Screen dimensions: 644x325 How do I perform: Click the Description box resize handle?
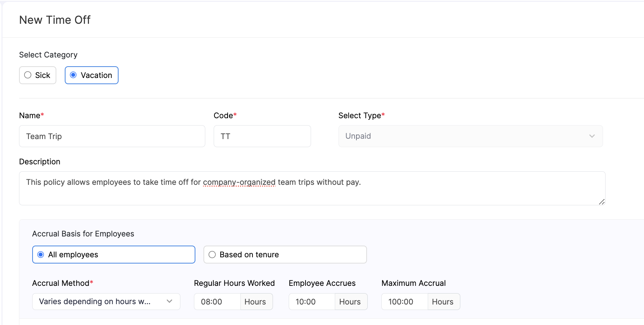(x=602, y=202)
